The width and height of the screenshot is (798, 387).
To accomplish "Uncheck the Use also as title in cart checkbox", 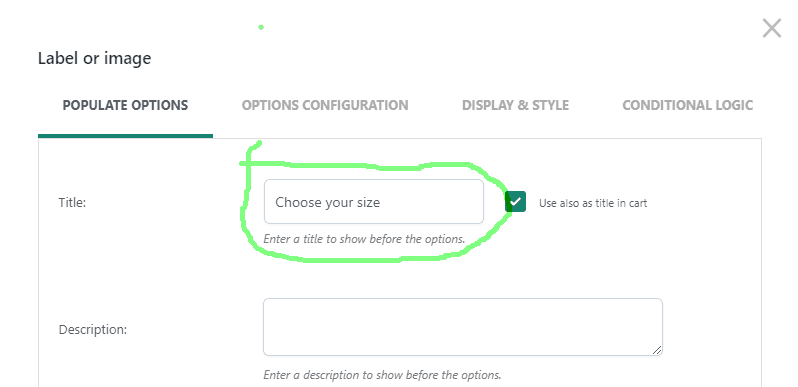I will point(516,202).
